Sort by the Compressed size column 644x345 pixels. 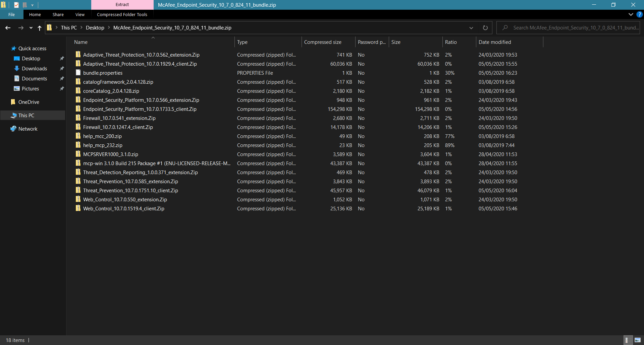pos(328,42)
